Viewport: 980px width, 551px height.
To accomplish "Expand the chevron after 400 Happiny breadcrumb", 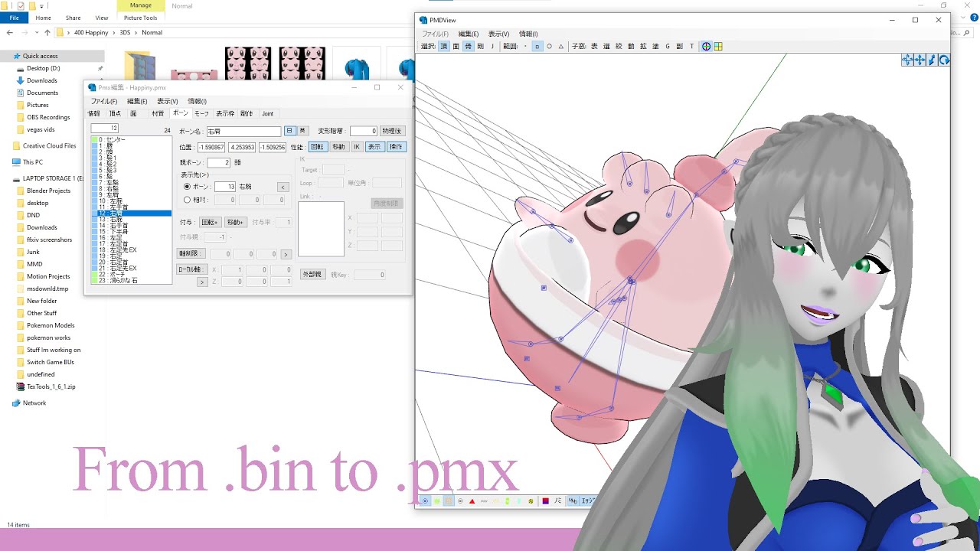I will point(113,33).
